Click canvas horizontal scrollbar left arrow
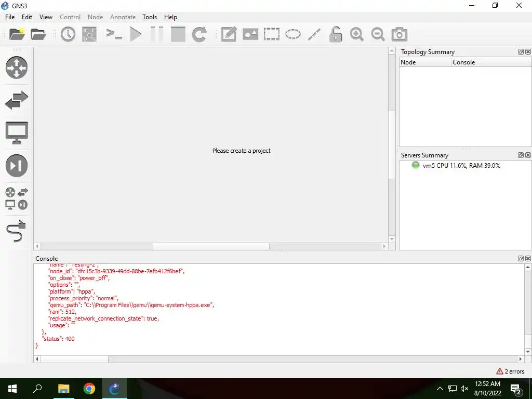 tap(37, 246)
